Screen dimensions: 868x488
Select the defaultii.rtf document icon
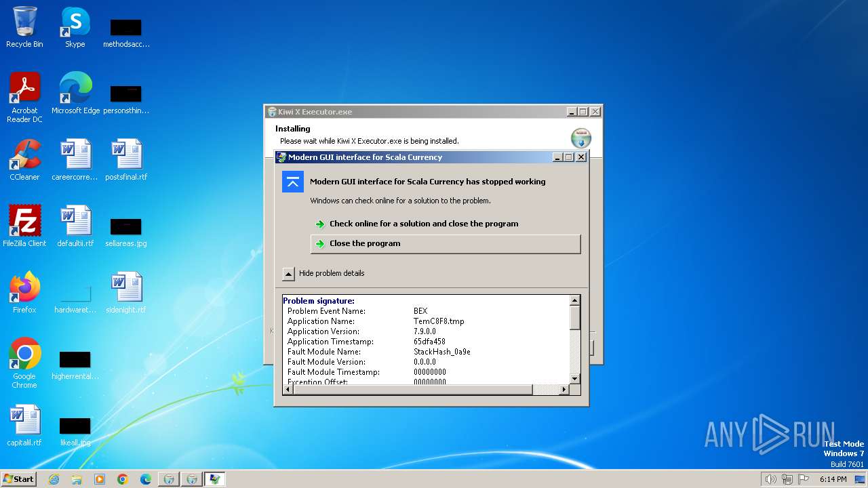click(75, 226)
